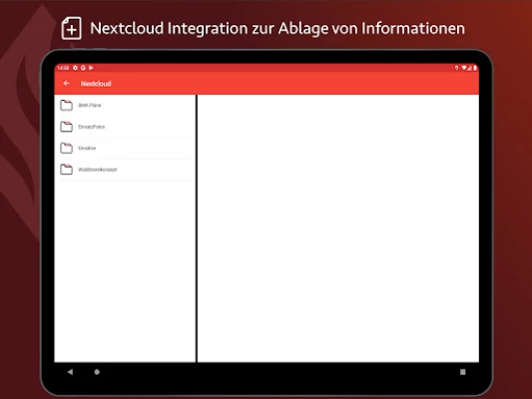532x399 pixels.
Task: Tap Android home circle in navigation bar
Action: pyautogui.click(x=97, y=372)
